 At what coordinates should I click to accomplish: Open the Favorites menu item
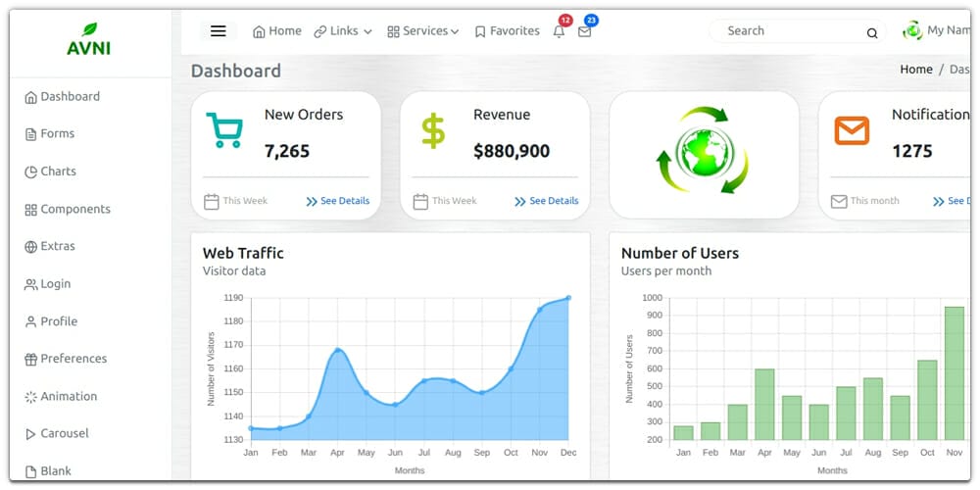tap(507, 31)
